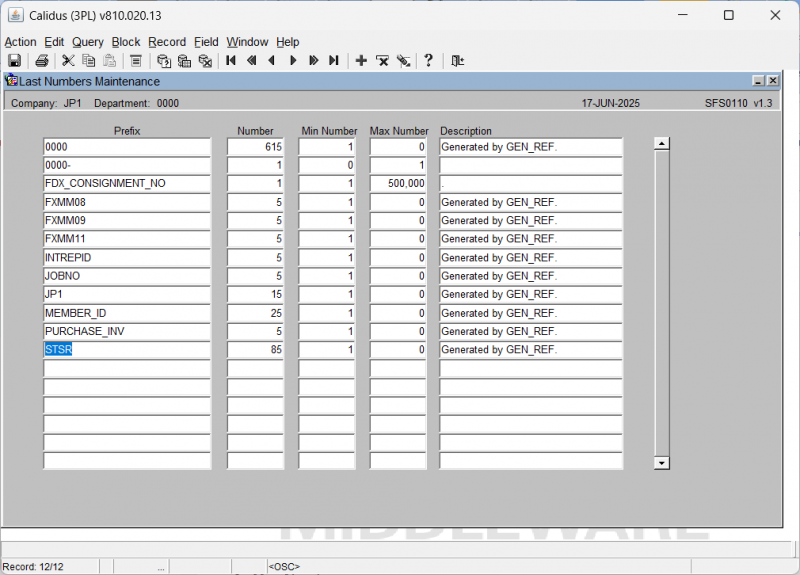This screenshot has height=575, width=800.
Task: Open Help with the question mark icon
Action: (429, 61)
